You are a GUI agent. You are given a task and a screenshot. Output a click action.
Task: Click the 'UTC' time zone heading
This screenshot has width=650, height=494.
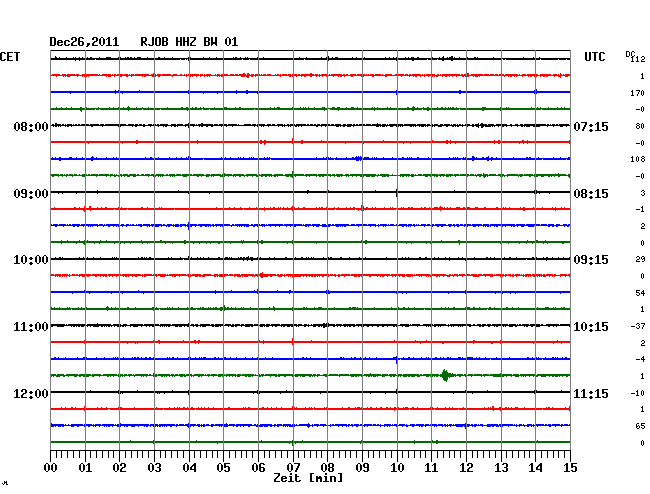point(595,57)
